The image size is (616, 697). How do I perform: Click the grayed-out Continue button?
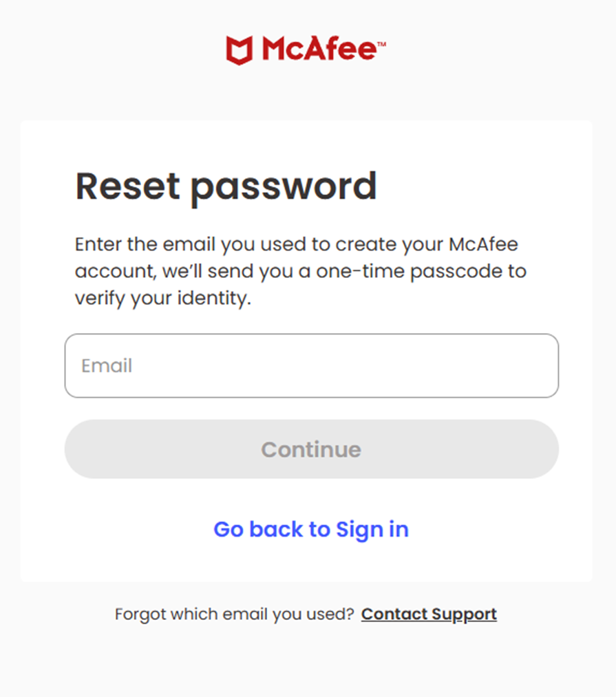pos(311,449)
